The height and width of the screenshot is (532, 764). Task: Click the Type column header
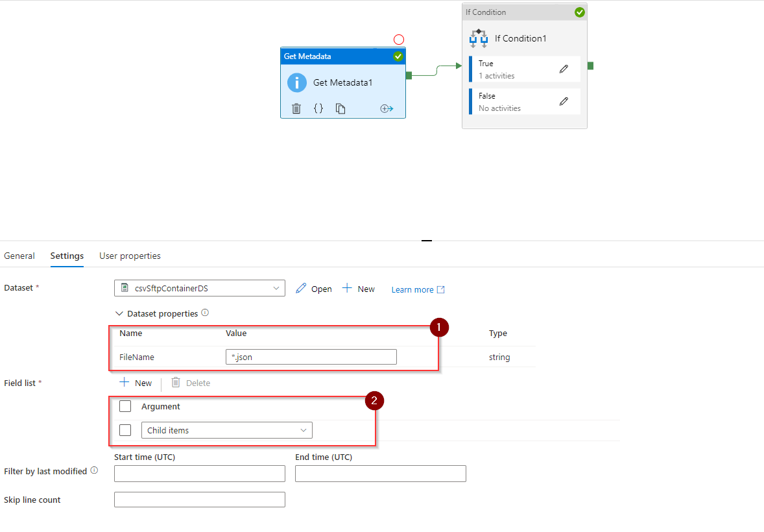point(498,333)
